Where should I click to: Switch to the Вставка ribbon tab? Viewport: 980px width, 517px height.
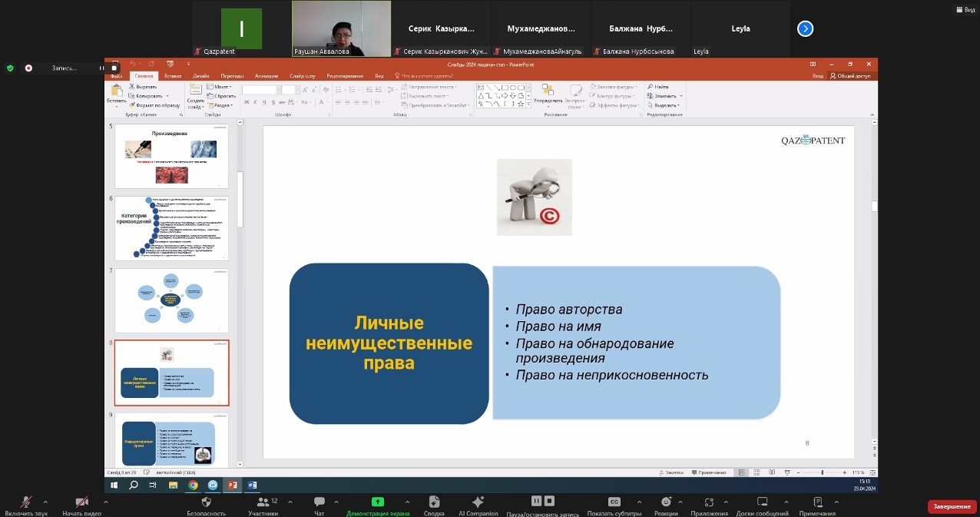tap(173, 76)
